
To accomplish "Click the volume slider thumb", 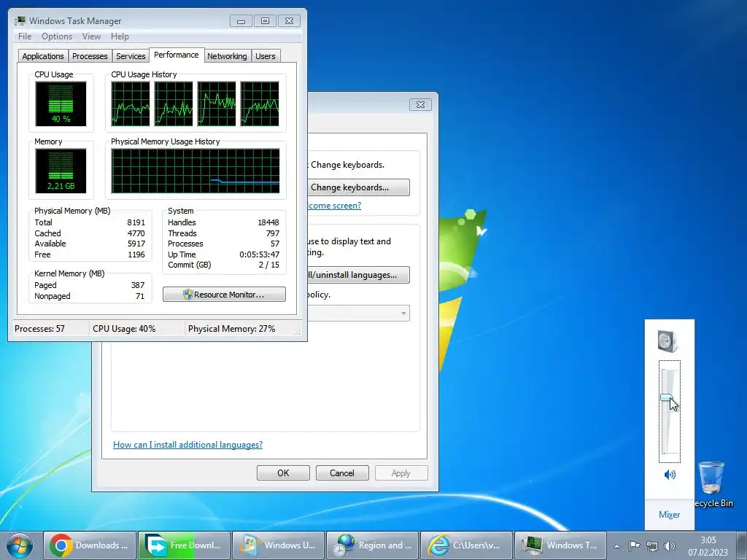I will click(x=667, y=397).
